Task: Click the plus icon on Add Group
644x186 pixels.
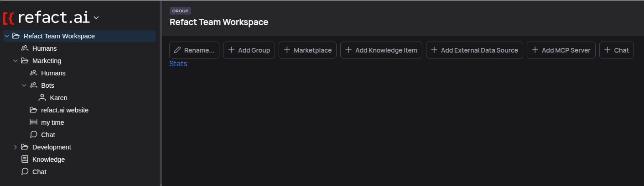Action: [231, 50]
